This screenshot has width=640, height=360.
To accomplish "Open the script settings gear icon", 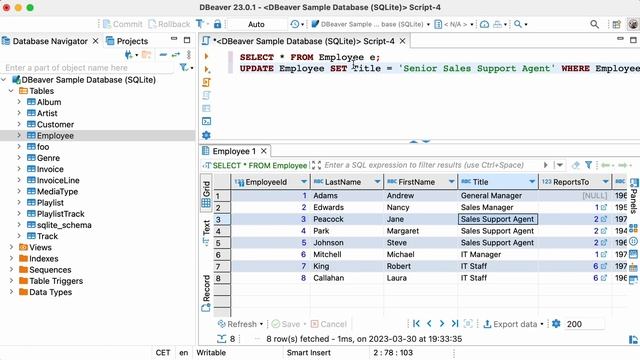I will (207, 135).
